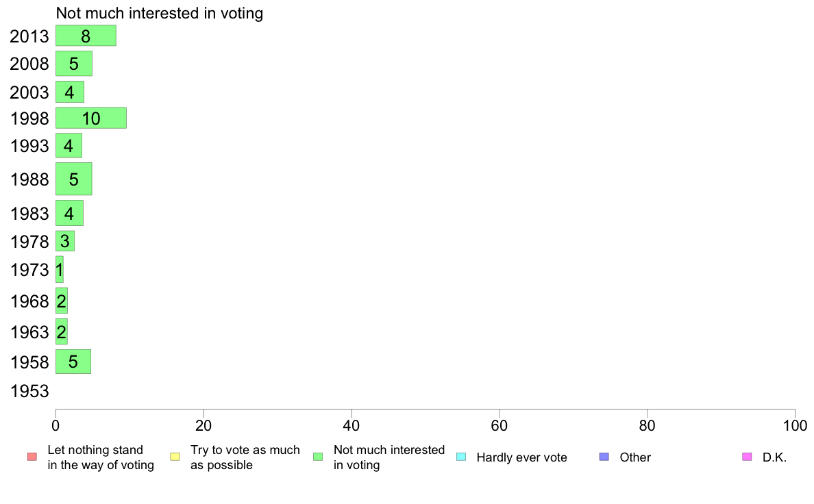
Task: Click the 1953 year axis label
Action: [29, 391]
